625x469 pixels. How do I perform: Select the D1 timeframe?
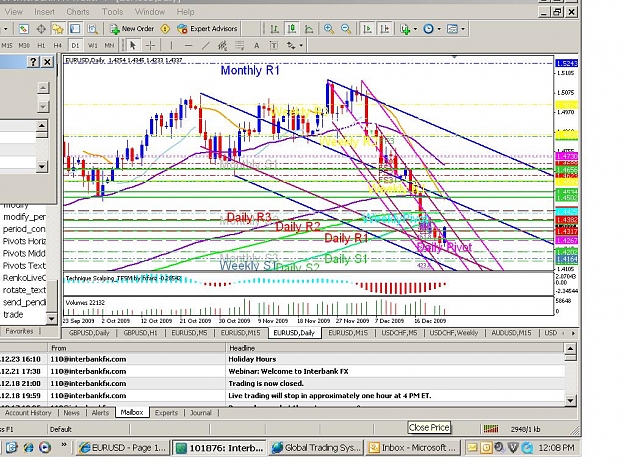(x=75, y=45)
